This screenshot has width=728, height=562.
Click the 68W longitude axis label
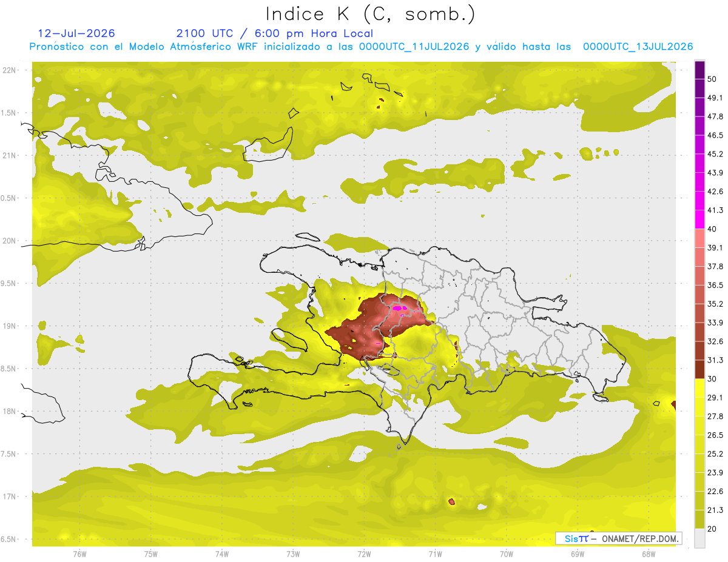(648, 554)
